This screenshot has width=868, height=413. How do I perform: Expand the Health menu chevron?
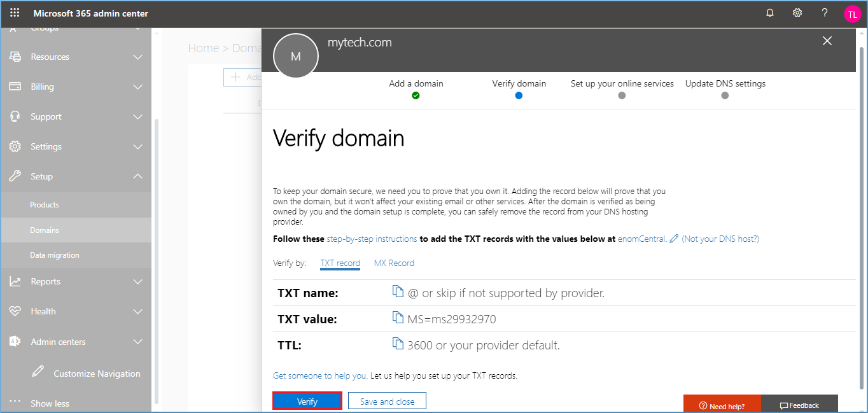click(x=137, y=311)
